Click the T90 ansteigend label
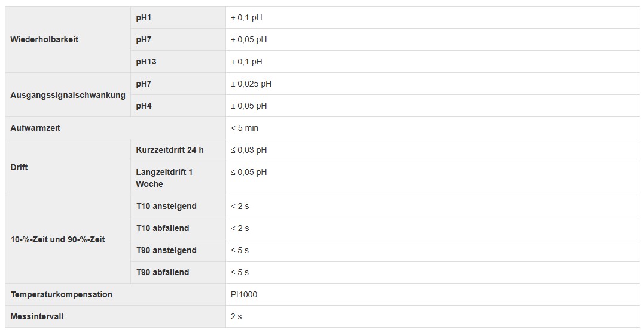 (x=166, y=251)
